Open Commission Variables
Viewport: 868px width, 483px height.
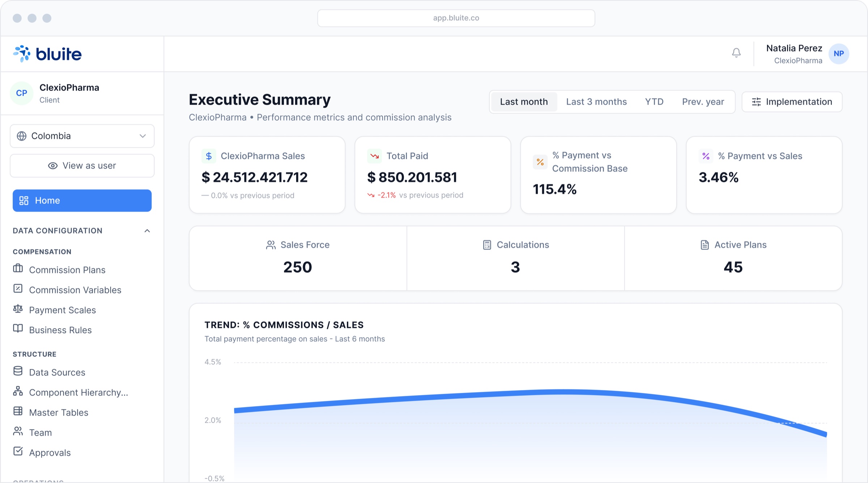pos(75,290)
